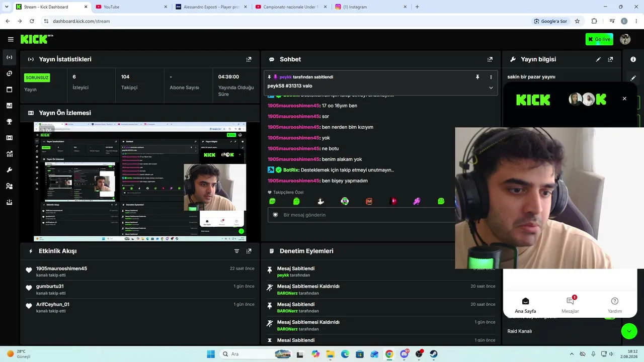
Task: Open the window-shaped icon in the sidebar
Action: pos(9,89)
